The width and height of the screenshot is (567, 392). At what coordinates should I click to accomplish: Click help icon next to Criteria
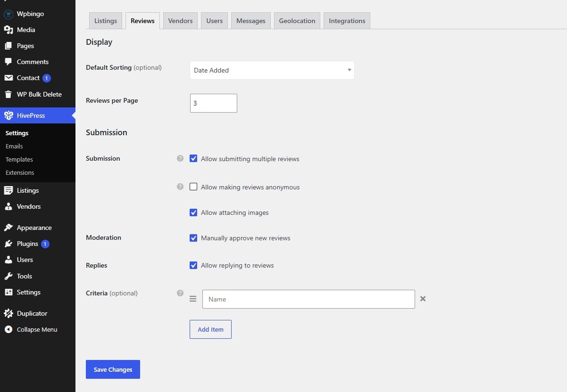click(x=180, y=293)
